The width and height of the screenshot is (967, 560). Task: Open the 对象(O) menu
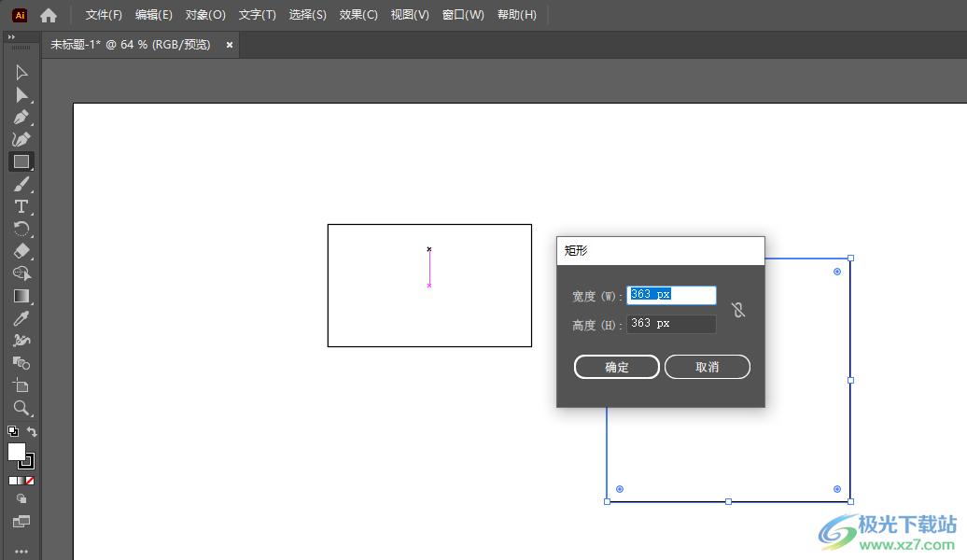(205, 15)
